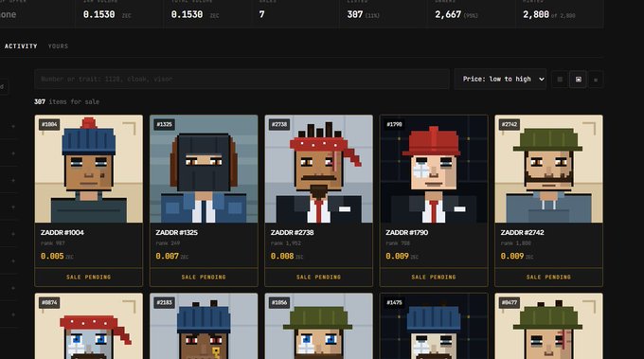This screenshot has width=644, height=359.
Task: Click the ZADDR #1325 title text
Action: (x=176, y=232)
